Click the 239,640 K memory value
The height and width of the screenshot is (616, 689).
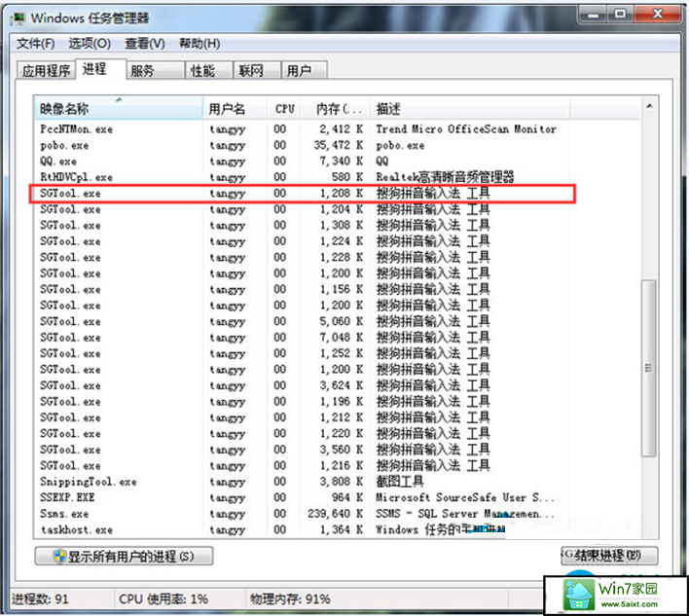tap(336, 514)
